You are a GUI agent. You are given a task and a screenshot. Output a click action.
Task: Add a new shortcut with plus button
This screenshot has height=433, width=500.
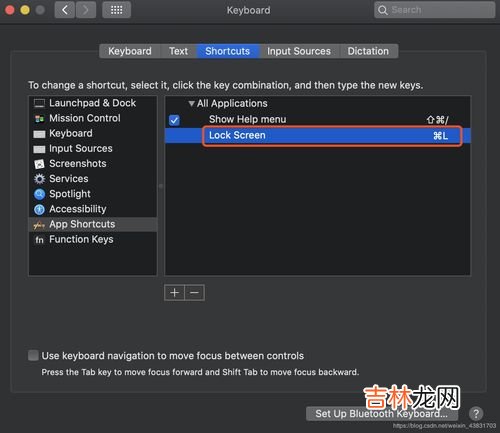[174, 293]
